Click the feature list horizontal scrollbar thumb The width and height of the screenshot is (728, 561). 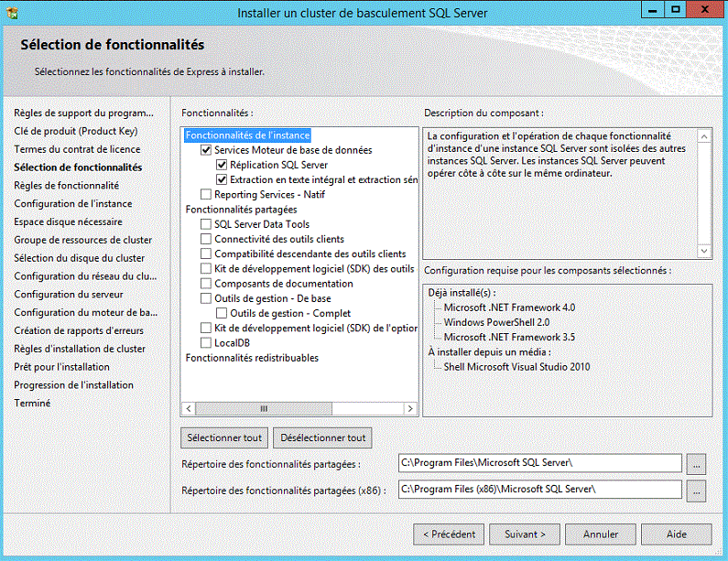click(x=264, y=409)
